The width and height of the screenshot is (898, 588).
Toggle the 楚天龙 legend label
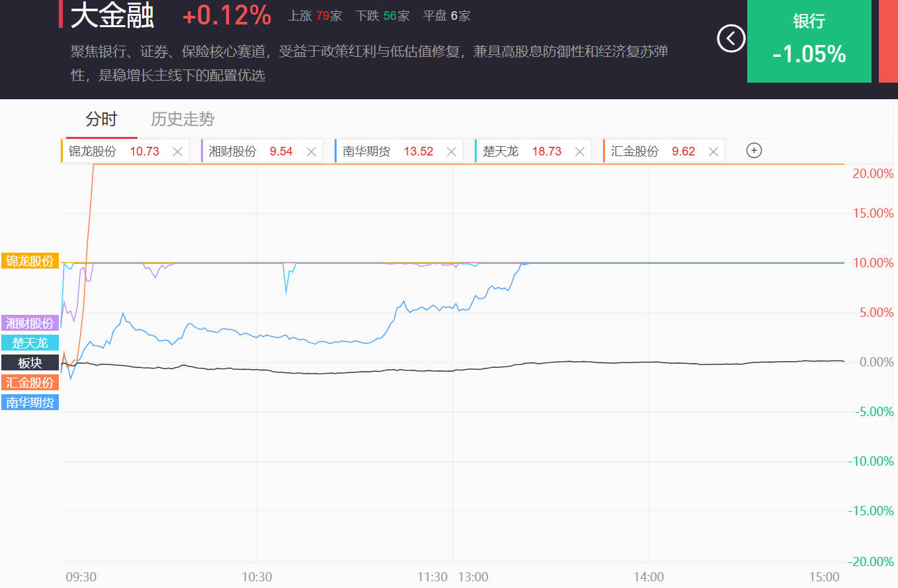[30, 343]
